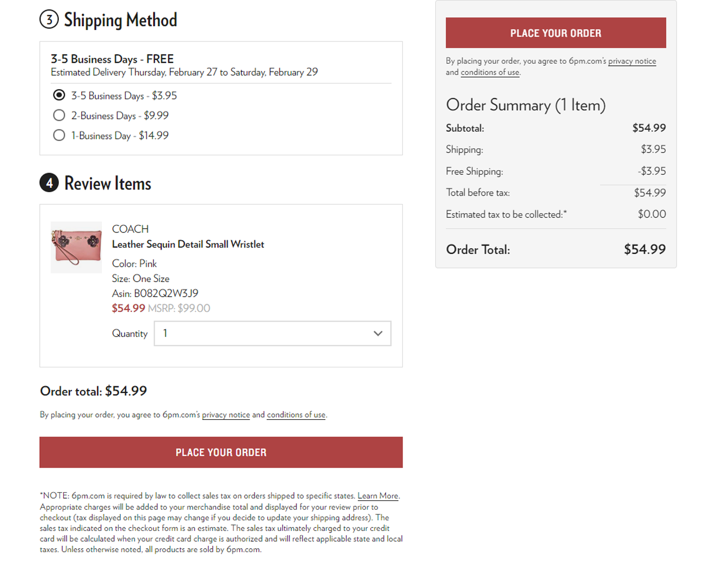Click the Review Items heading
711x588 pixels.
pyautogui.click(x=107, y=183)
